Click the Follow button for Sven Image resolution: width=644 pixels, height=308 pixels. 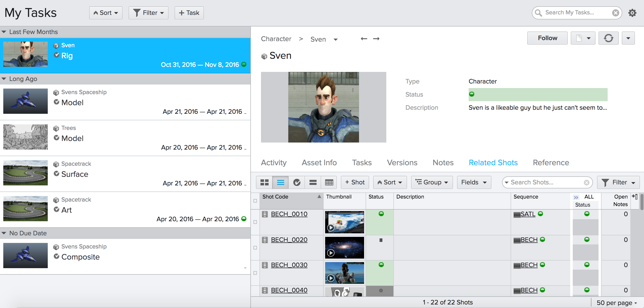tap(547, 38)
